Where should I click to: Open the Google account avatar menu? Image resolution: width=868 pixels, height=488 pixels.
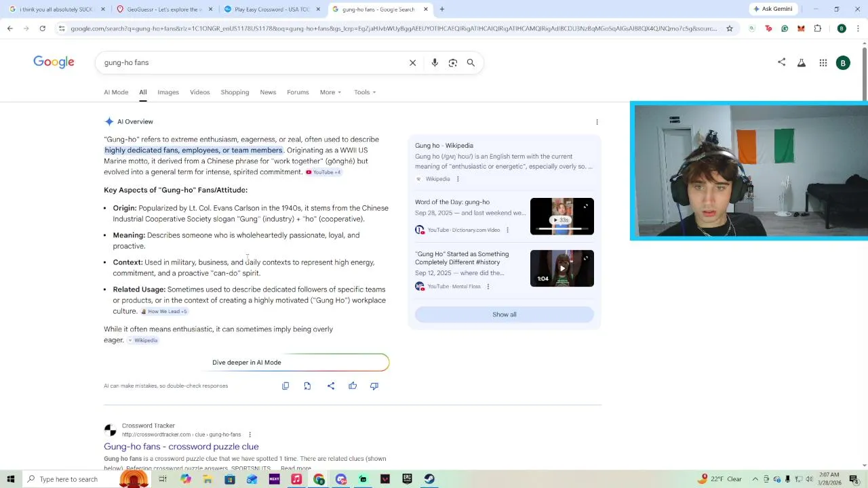point(843,62)
